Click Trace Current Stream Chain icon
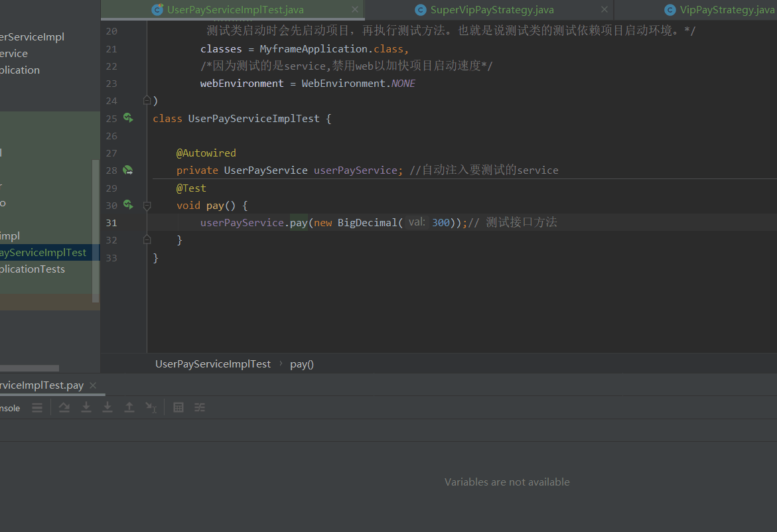Image resolution: width=777 pixels, height=532 pixels. (200, 408)
